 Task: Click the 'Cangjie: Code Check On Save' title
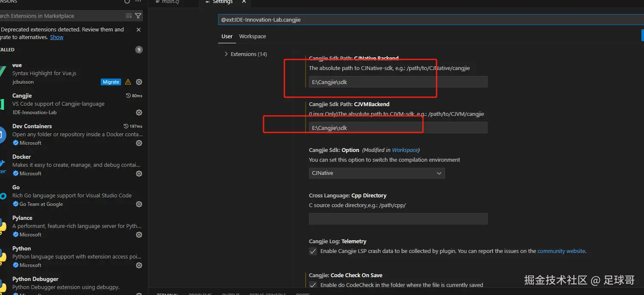click(346, 275)
